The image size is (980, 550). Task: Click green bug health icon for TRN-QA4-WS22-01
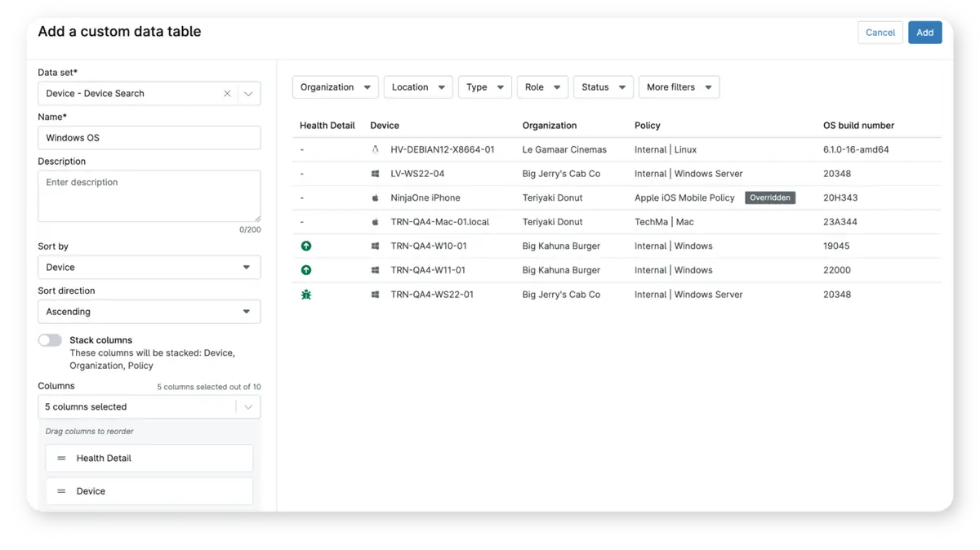point(306,295)
